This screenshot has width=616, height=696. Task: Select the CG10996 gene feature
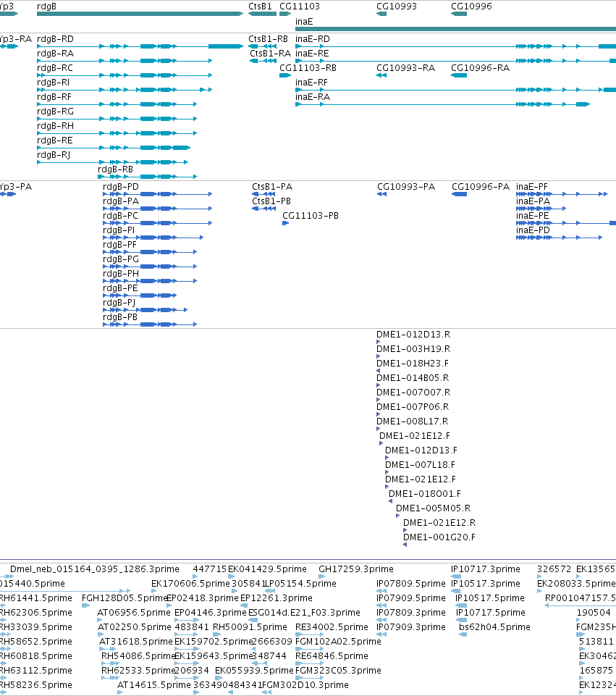[459, 14]
